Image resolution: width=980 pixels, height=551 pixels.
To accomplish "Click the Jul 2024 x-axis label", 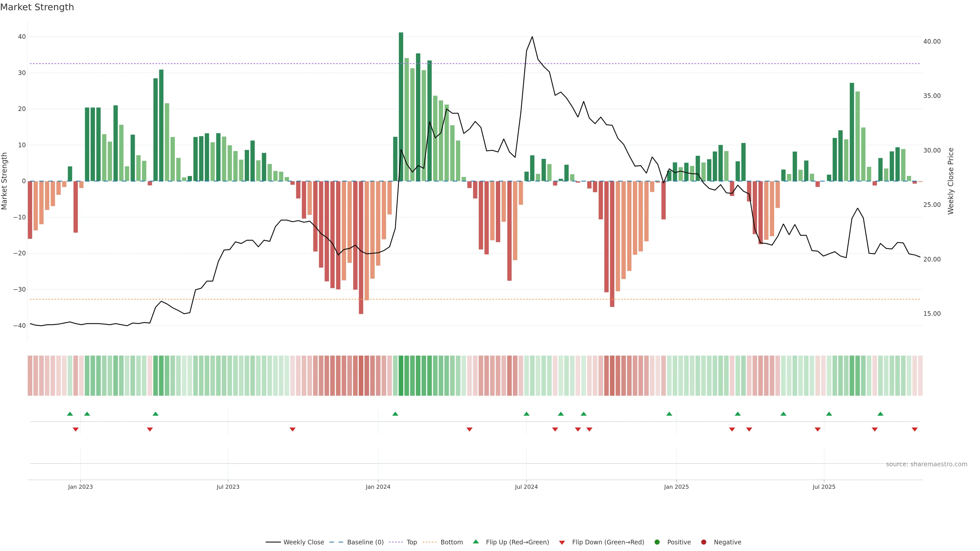I will 526,487.
